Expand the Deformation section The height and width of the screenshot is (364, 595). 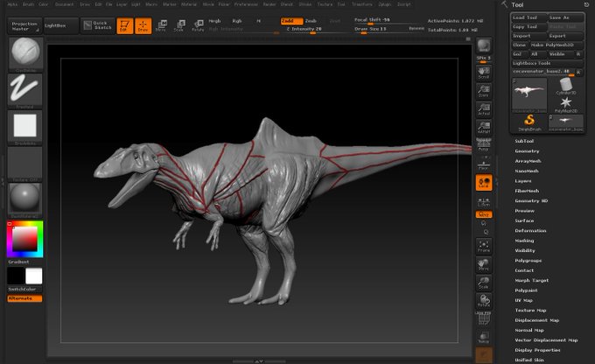click(x=530, y=230)
